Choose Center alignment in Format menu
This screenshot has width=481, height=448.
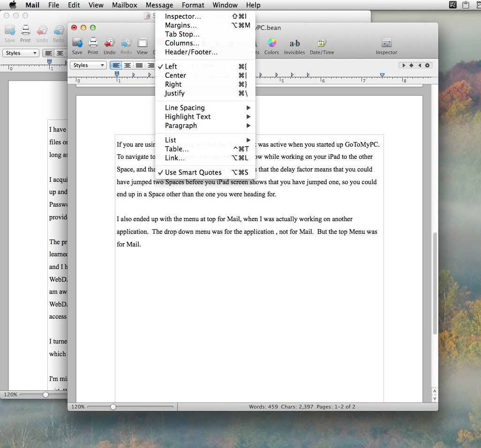[x=205, y=75]
